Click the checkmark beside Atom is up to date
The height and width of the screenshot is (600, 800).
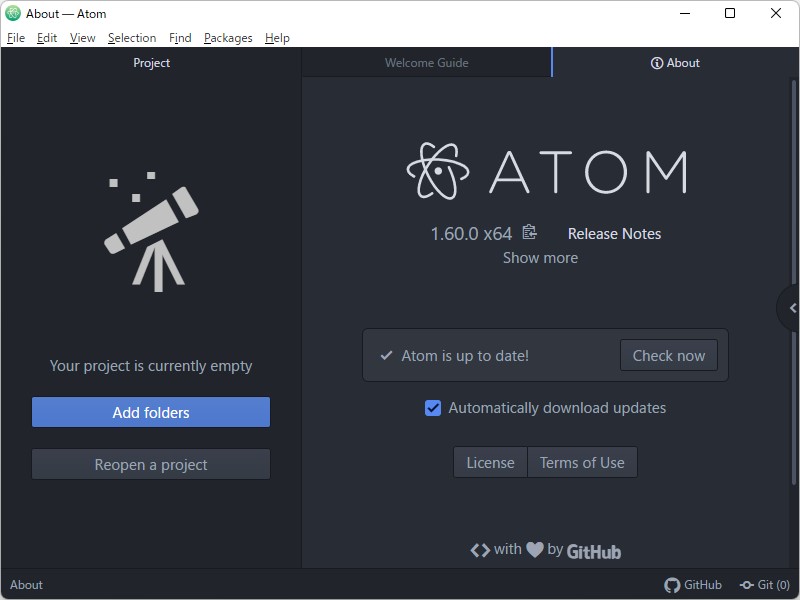pos(385,355)
